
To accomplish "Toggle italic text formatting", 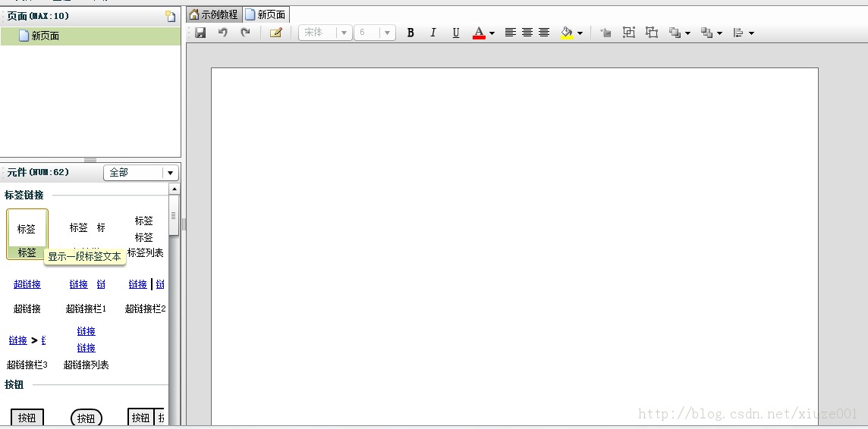I will (433, 33).
